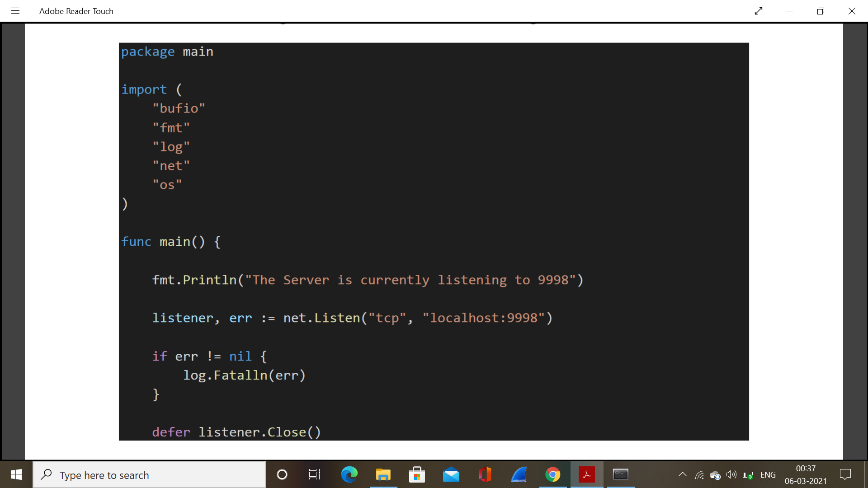Open the OneDrive cloud tray icon
The image size is (868, 488).
coord(715,475)
